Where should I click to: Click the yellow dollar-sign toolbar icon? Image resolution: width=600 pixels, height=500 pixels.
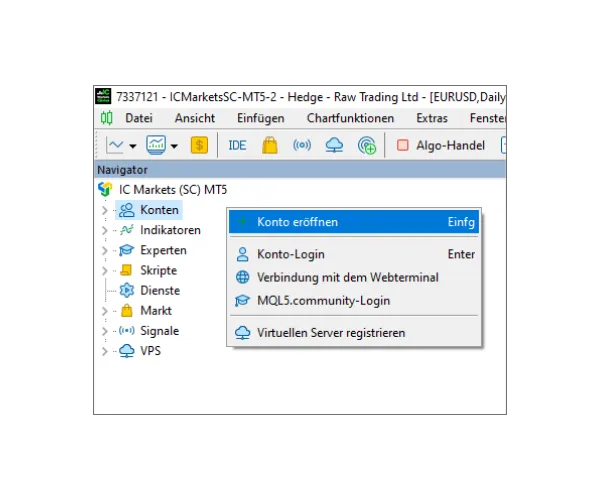(x=199, y=145)
